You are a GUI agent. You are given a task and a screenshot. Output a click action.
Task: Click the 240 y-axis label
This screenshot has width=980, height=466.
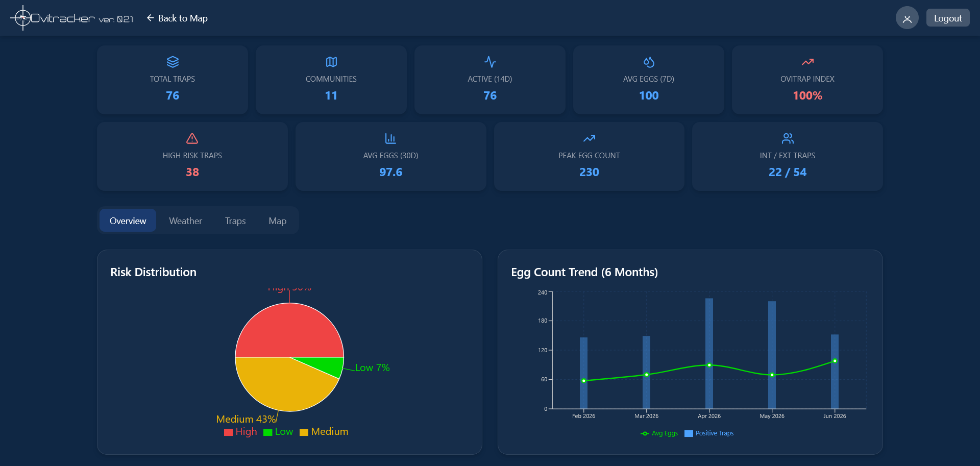(542, 292)
